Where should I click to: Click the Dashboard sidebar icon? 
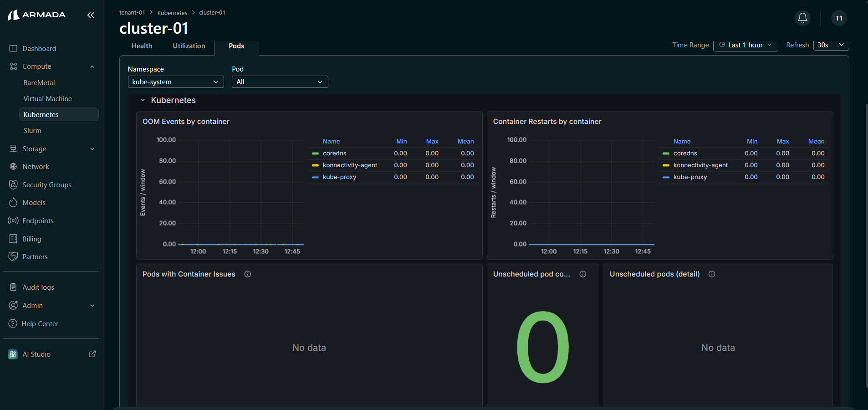click(13, 48)
